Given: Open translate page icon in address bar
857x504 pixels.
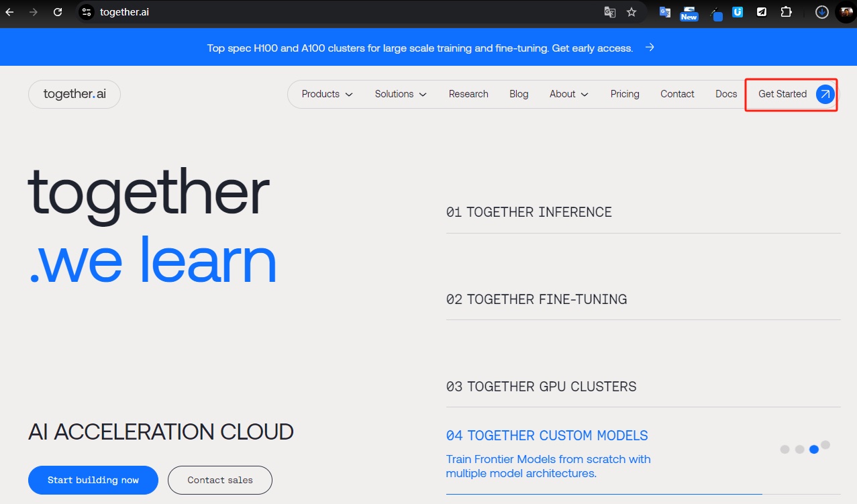Looking at the screenshot, I should coord(610,12).
